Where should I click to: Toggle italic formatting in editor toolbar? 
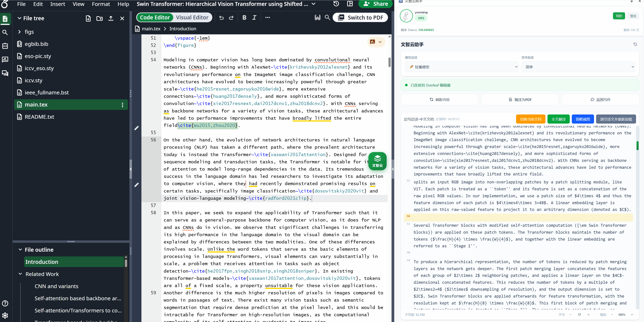254,18
